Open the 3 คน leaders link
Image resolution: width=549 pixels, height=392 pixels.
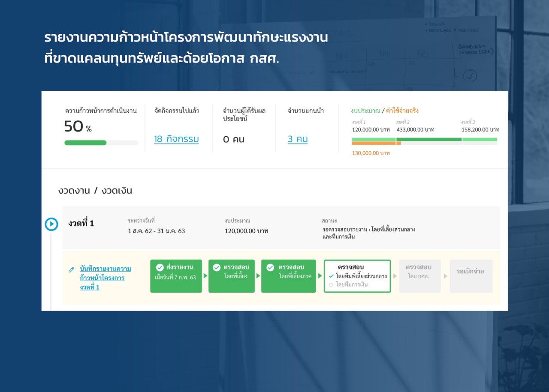pos(298,139)
